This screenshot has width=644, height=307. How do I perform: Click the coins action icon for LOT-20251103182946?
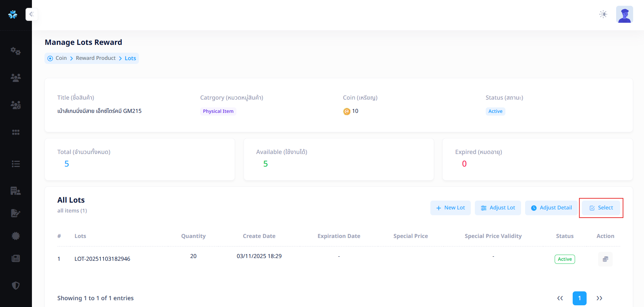[605, 259]
